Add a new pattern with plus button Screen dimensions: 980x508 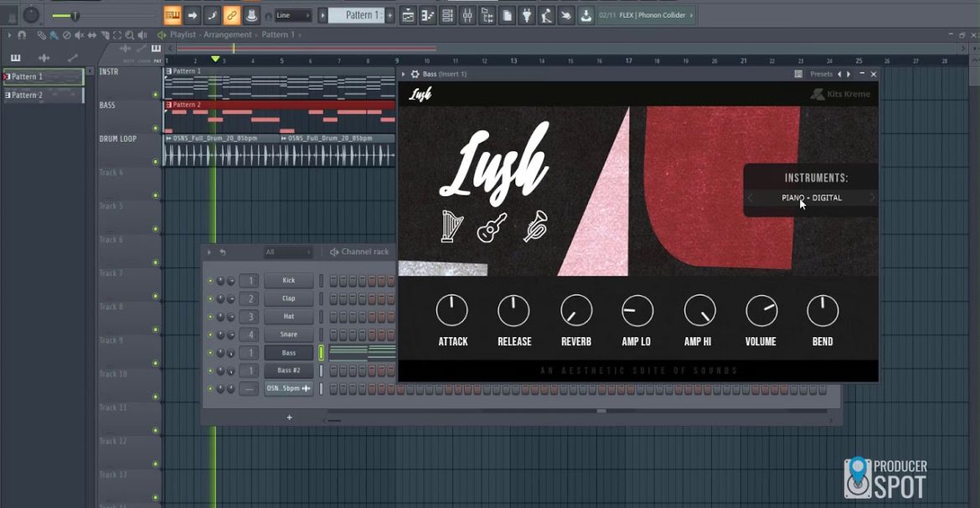(390, 16)
